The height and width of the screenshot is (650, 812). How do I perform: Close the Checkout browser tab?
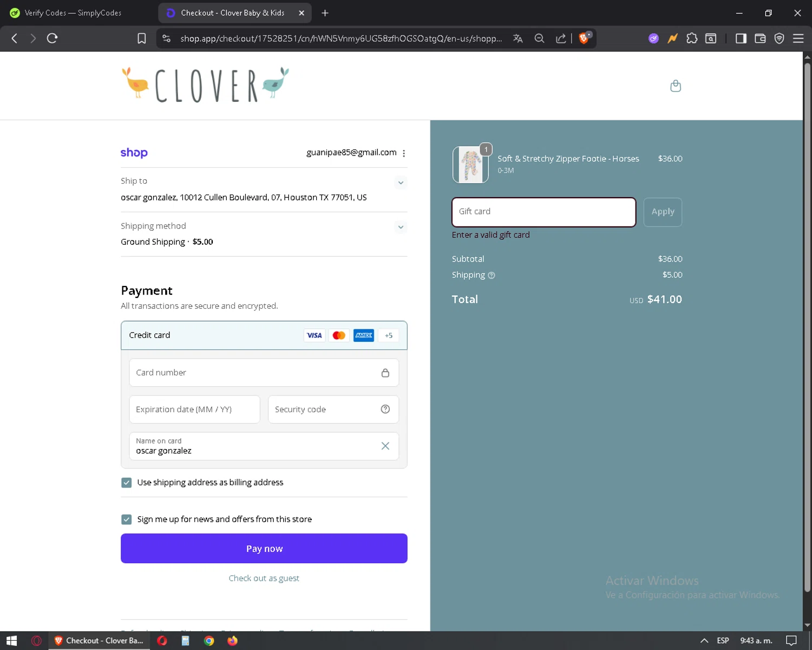tap(302, 13)
